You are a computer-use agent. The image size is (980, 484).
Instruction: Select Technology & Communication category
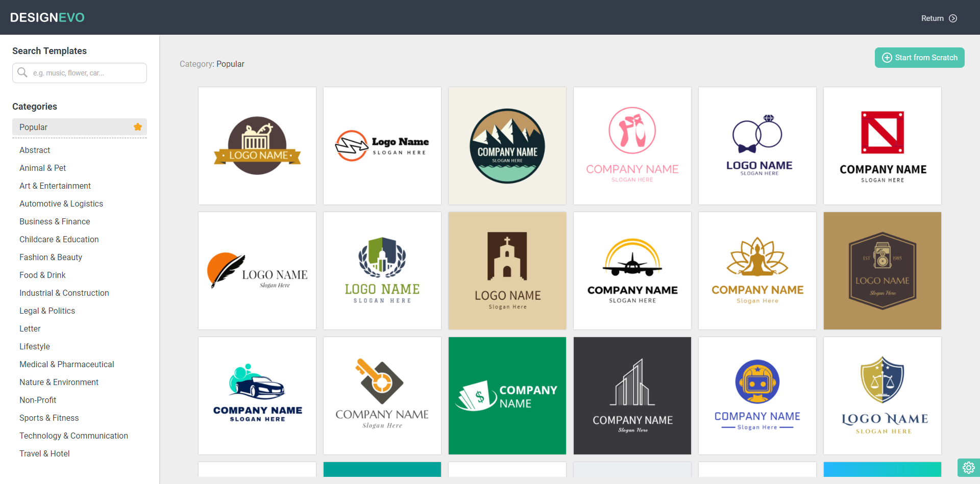pyautogui.click(x=73, y=436)
